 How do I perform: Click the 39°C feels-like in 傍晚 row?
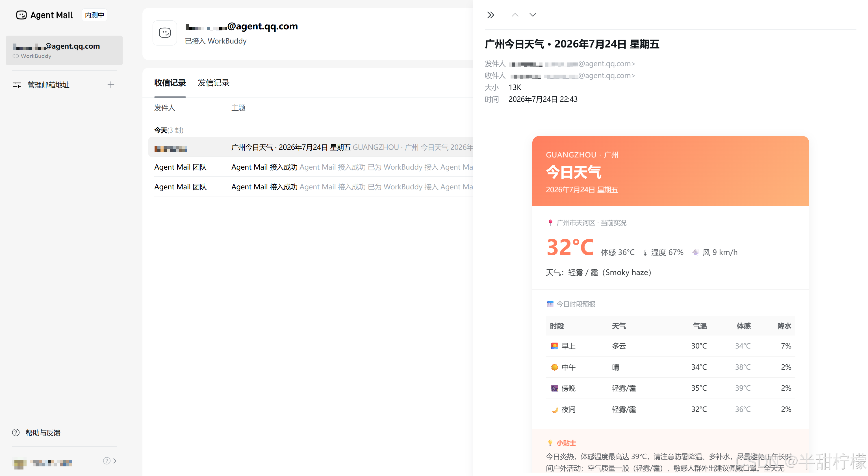(x=743, y=388)
